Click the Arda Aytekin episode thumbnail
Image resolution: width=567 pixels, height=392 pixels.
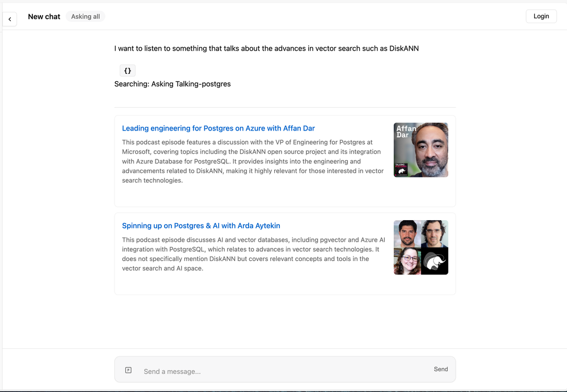pyautogui.click(x=421, y=247)
